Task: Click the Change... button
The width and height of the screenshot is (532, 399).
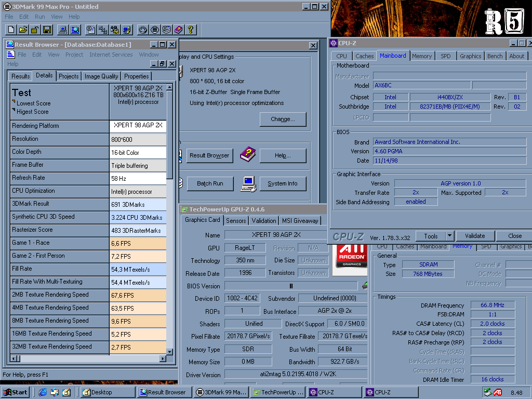Action: tap(283, 119)
